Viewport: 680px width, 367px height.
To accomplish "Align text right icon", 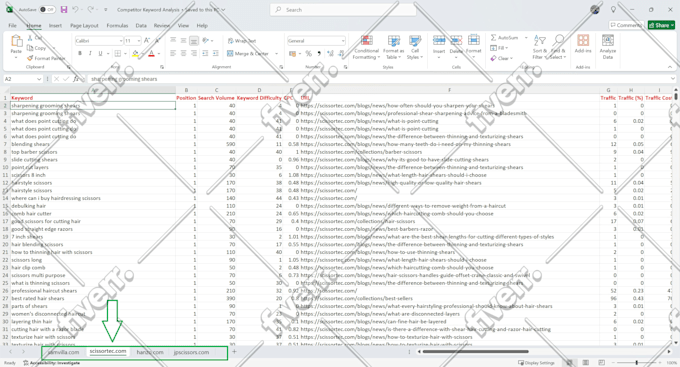I will pos(194,53).
